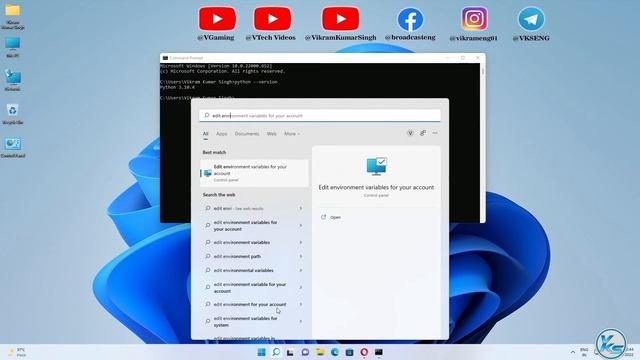Select the Network desktop icon
The height and width of the screenshot is (360, 640).
click(x=13, y=80)
